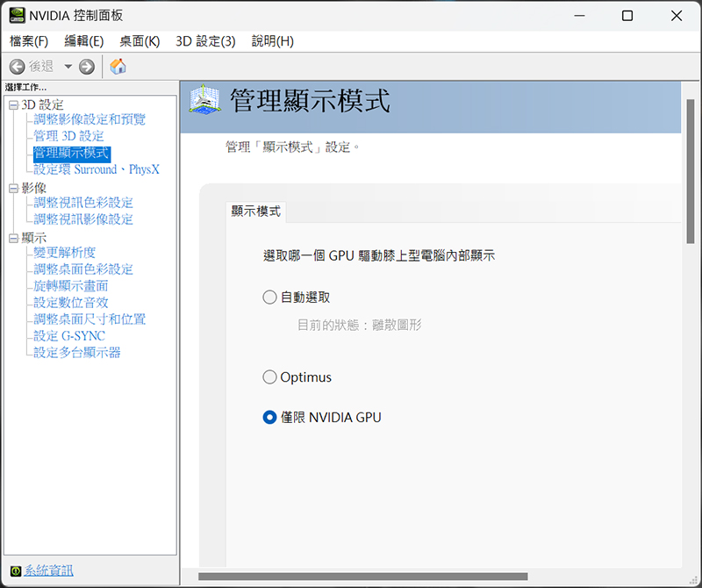Click the vertical scrollbar thumb on right
The height and width of the screenshot is (588, 702).
691,171
